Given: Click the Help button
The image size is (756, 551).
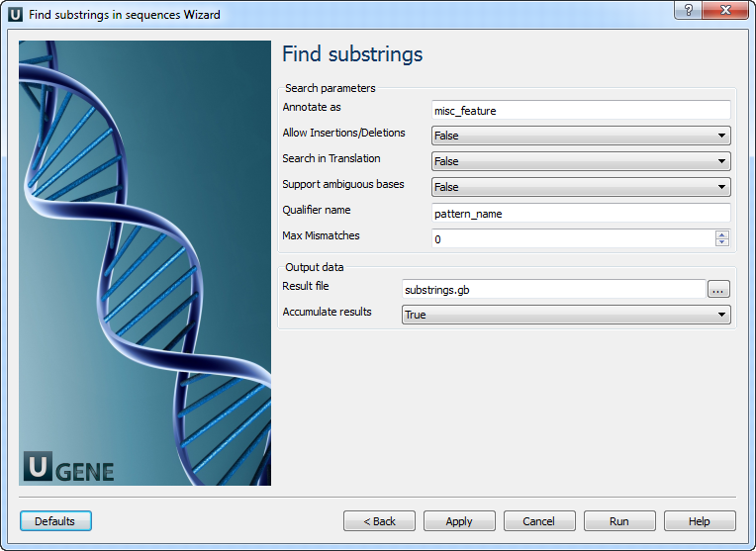Looking at the screenshot, I should pos(700,521).
